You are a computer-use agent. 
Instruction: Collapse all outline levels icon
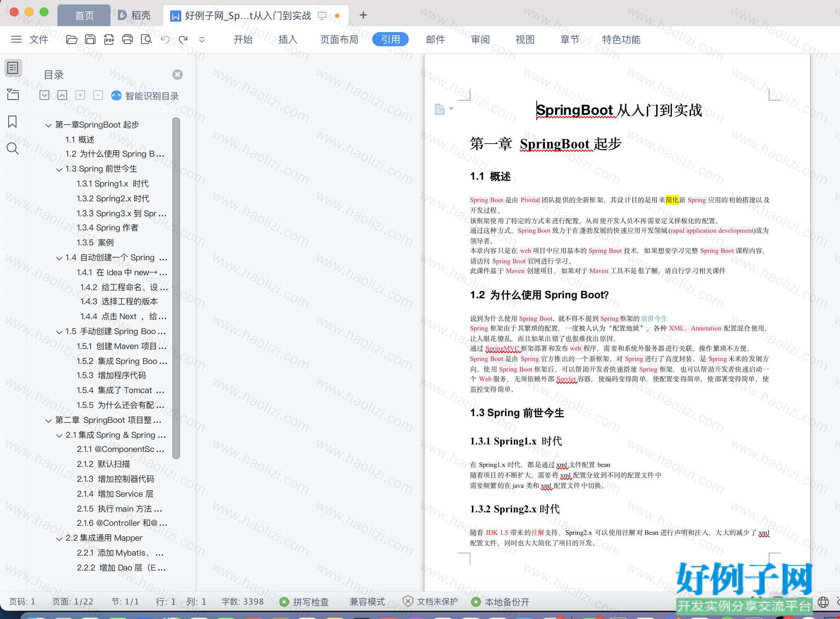tap(62, 95)
